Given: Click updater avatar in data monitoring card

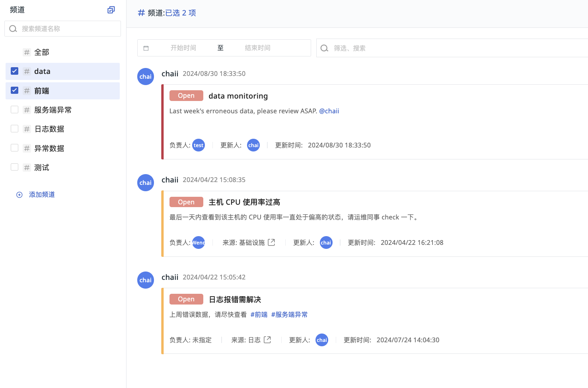Looking at the screenshot, I should click(x=253, y=145).
